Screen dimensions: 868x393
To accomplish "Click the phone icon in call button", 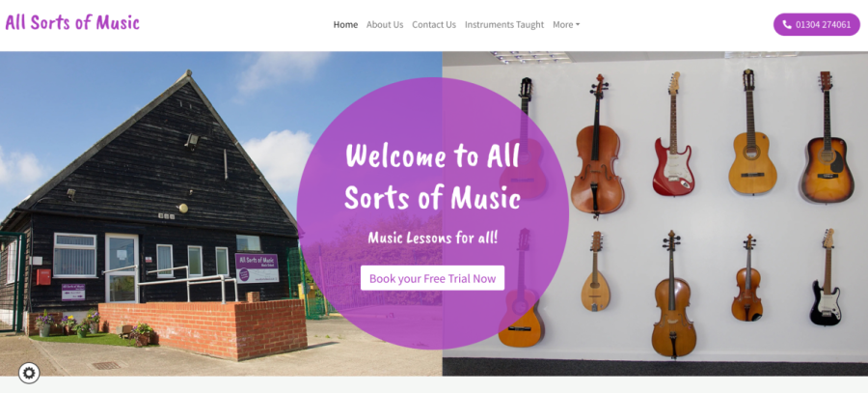I will pos(787,24).
